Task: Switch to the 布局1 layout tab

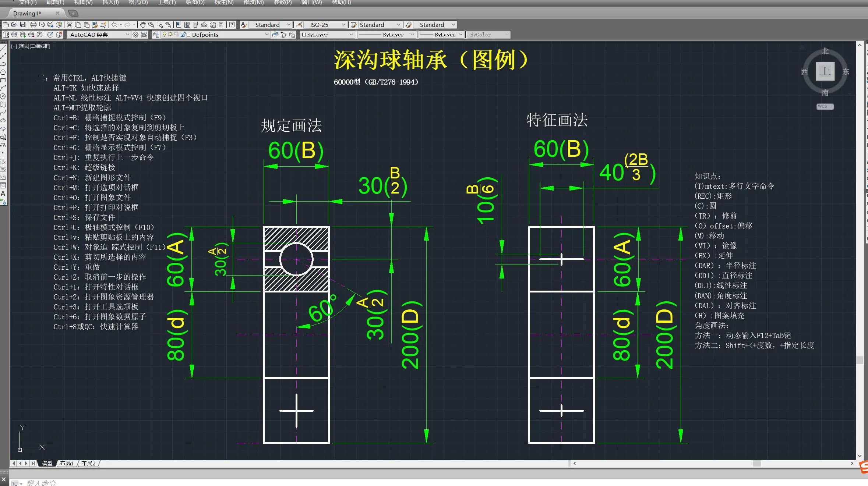Action: tap(67, 463)
